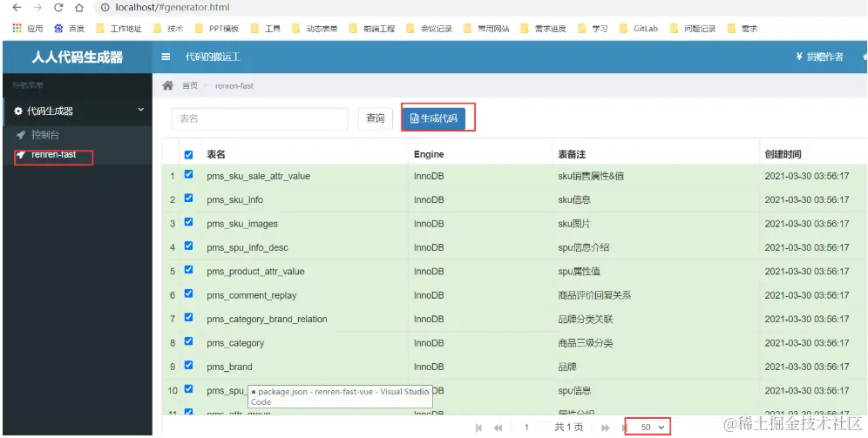
Task: Uncheck the pms_sku_sale_attr_value row checkbox
Action: (189, 173)
